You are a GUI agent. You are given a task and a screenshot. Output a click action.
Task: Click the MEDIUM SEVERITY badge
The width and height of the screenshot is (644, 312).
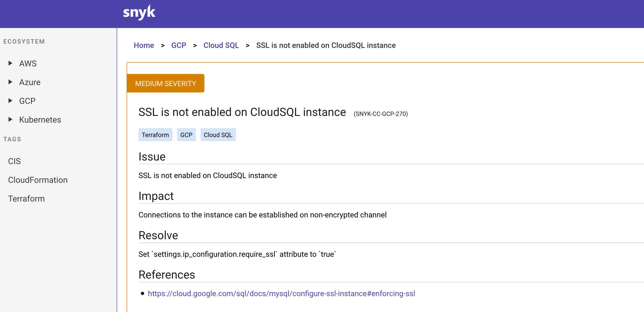pyautogui.click(x=166, y=83)
